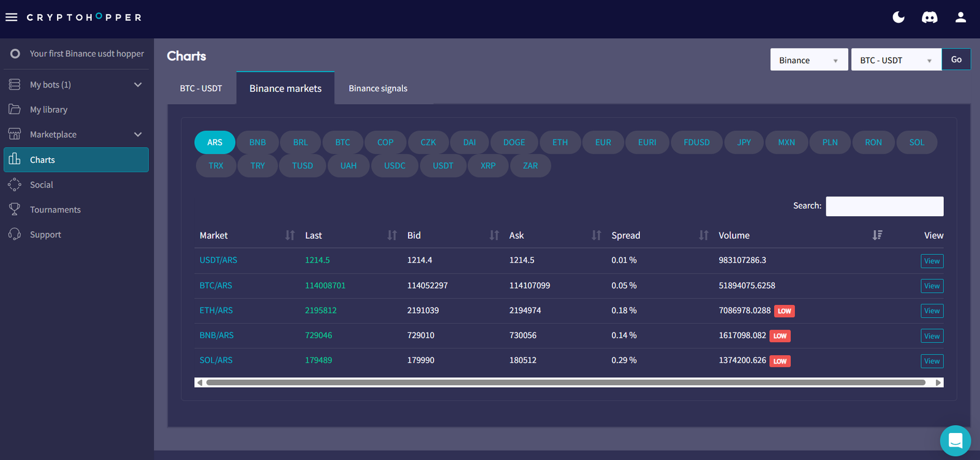Click the Cryptohopper logo
The width and height of the screenshot is (980, 460).
(84, 17)
